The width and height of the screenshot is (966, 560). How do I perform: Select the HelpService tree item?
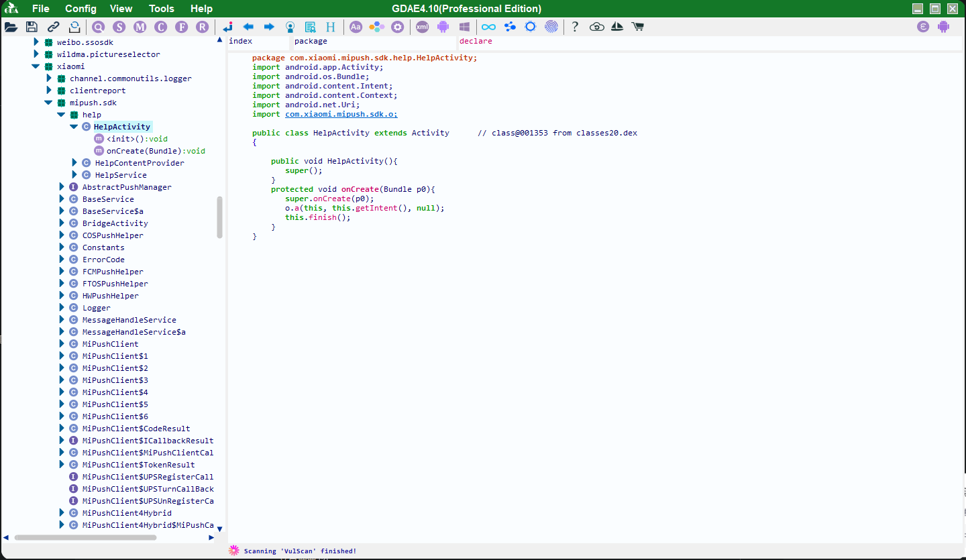[120, 174]
